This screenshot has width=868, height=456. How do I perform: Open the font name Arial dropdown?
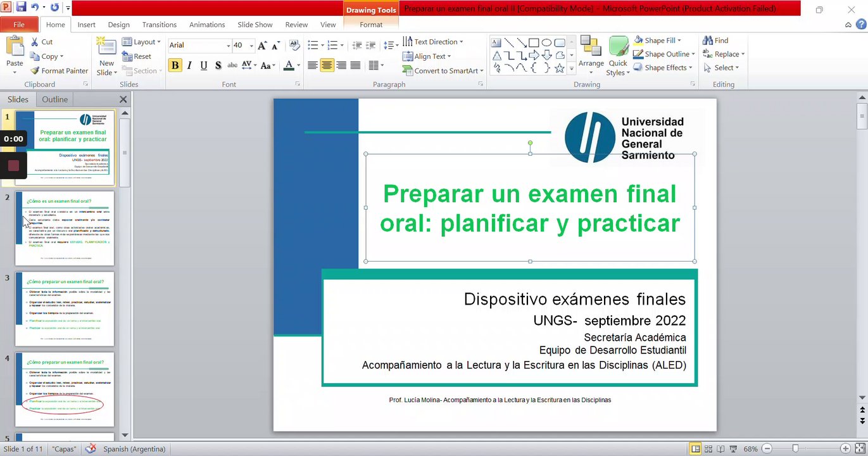coord(228,46)
